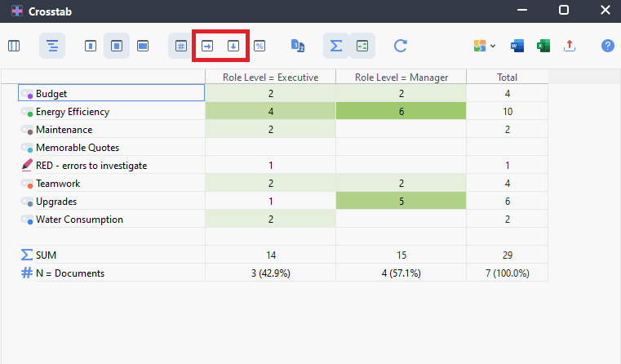This screenshot has width=621, height=364.
Task: Open the puzzle-piece matrix icon
Action: (x=480, y=46)
